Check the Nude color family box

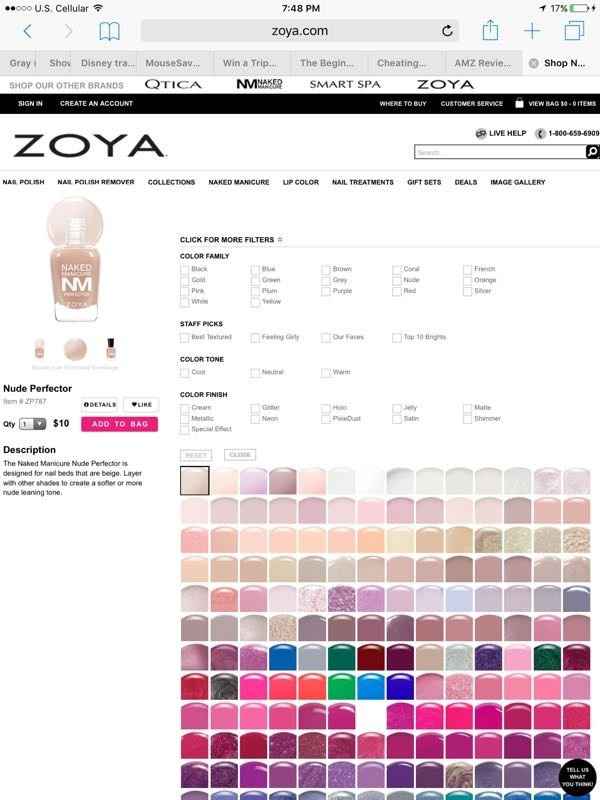click(x=396, y=280)
